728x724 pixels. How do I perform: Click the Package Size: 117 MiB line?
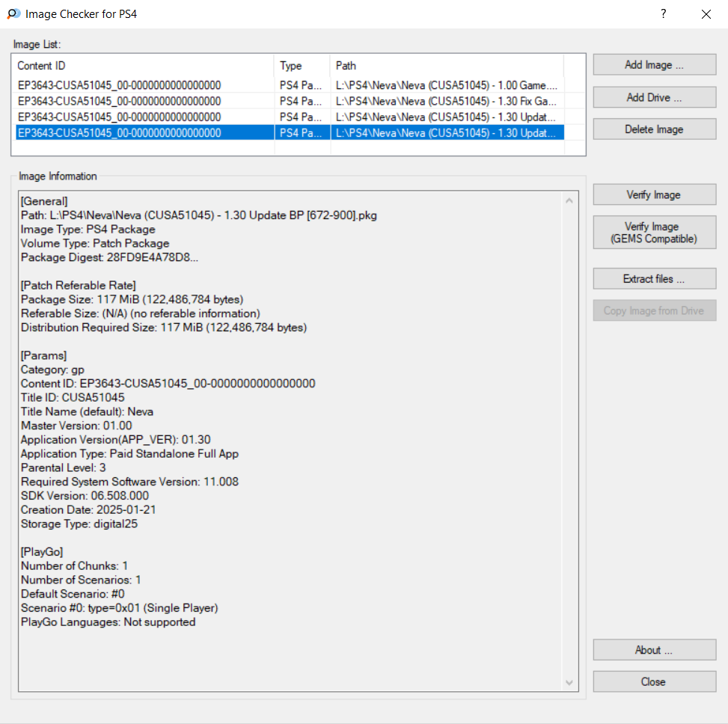pos(132,299)
